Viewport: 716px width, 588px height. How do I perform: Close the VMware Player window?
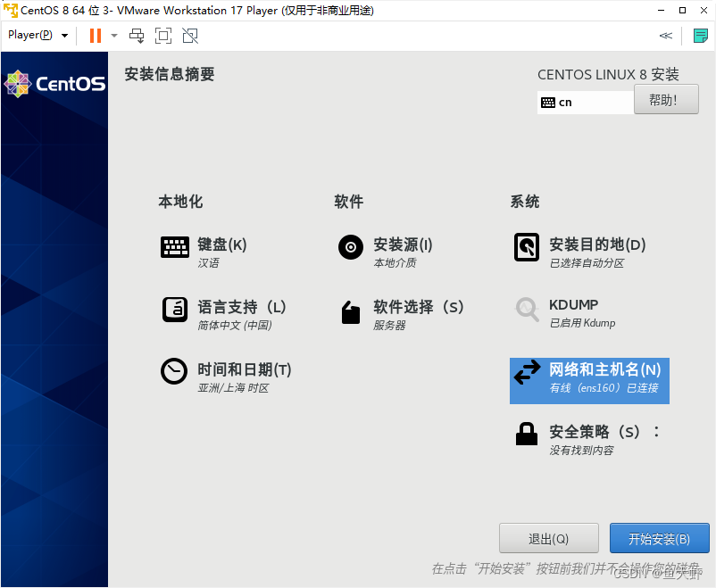tap(704, 10)
